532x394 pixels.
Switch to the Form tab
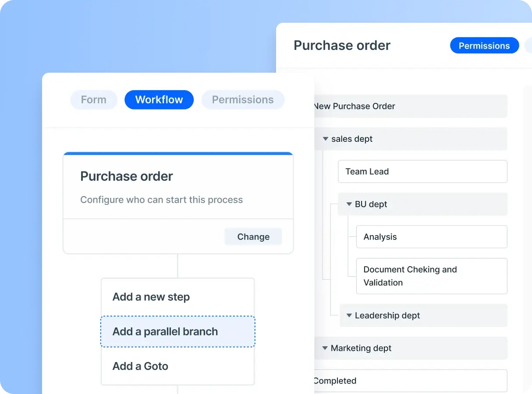[x=94, y=100]
